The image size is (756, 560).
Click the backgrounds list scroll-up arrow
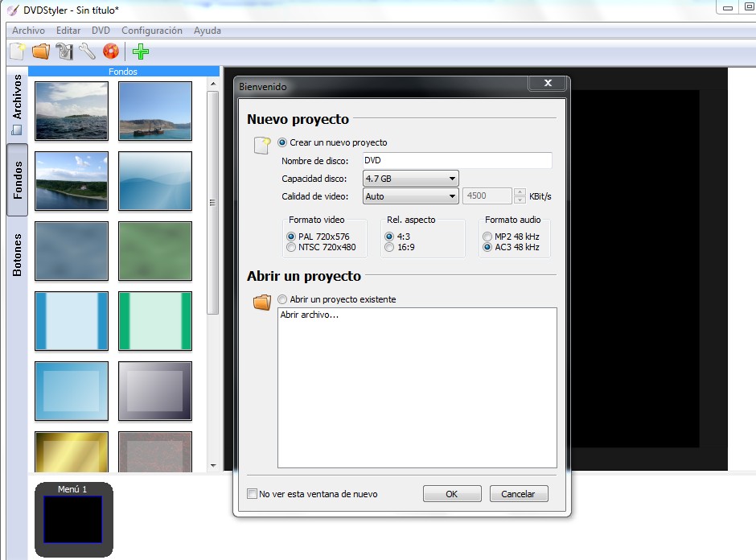[213, 84]
